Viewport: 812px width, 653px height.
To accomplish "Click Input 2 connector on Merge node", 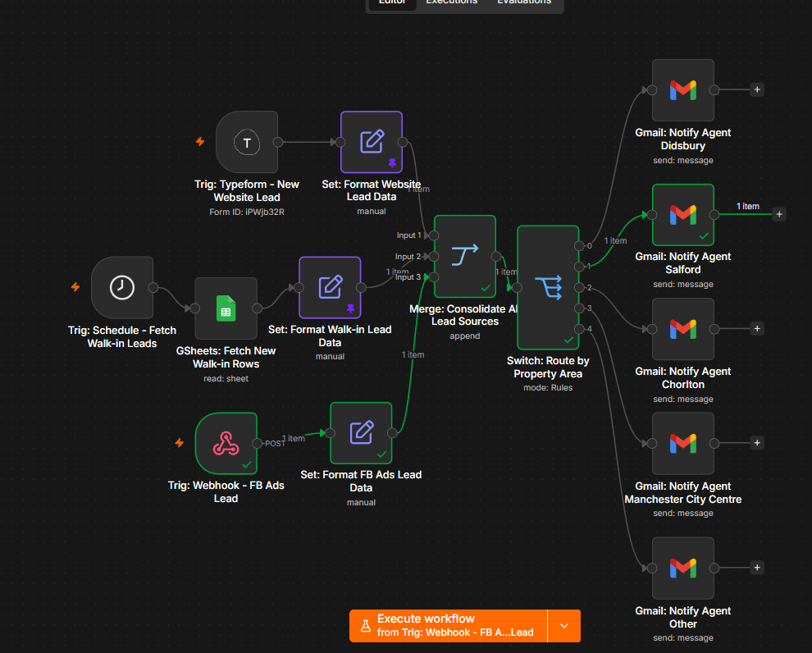I will [434, 256].
